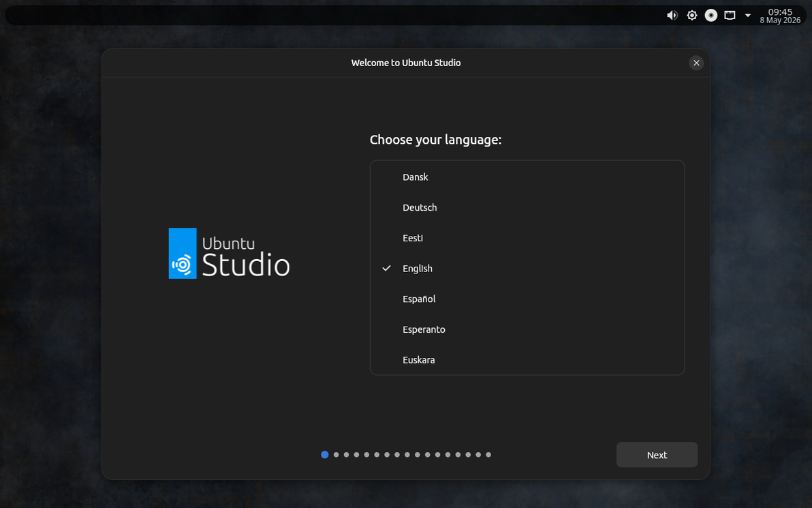Click the second page indicator dot
The height and width of the screenshot is (508, 812).
[336, 455]
